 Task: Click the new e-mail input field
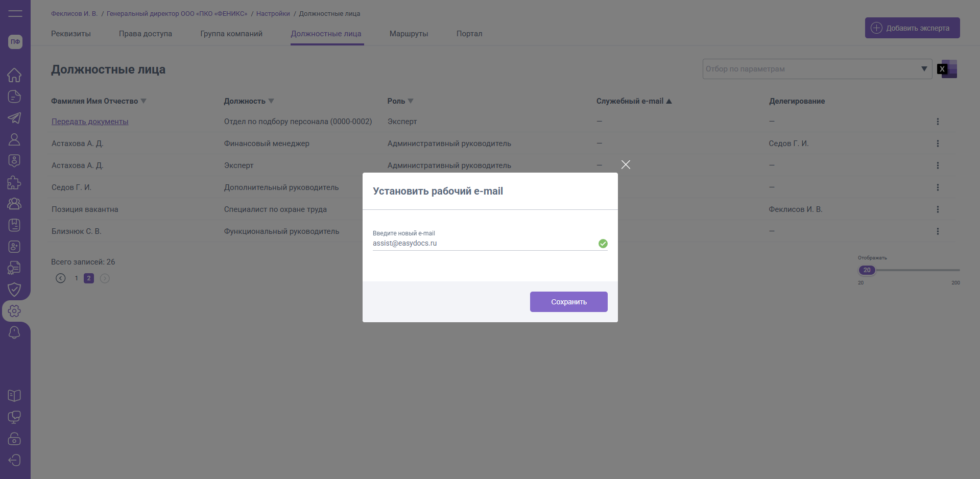coord(484,244)
